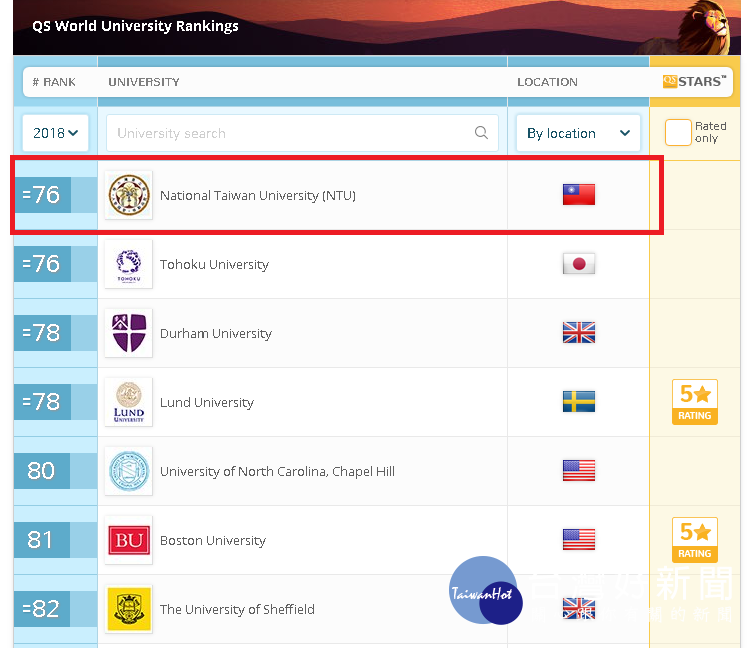Click the rank 80 cell
The image size is (751, 648).
point(42,471)
